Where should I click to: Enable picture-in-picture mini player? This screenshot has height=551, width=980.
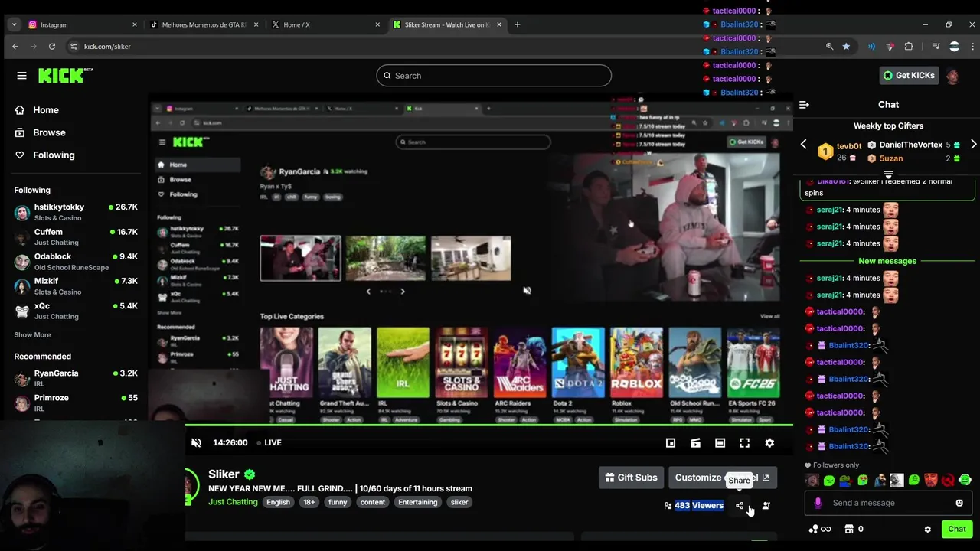tap(671, 442)
